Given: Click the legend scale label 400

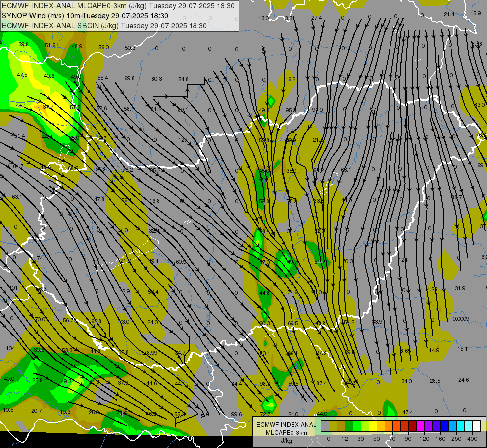Looking at the screenshot, I should 472,439.
